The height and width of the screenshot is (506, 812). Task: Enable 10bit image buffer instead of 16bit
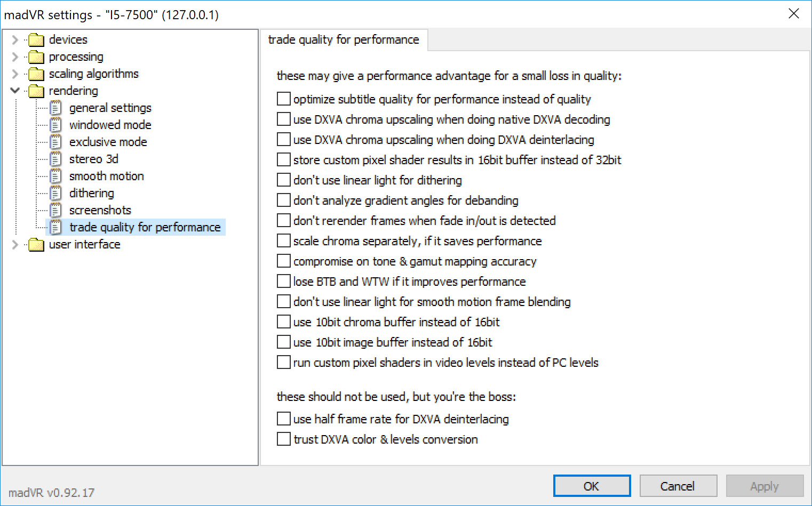click(284, 342)
